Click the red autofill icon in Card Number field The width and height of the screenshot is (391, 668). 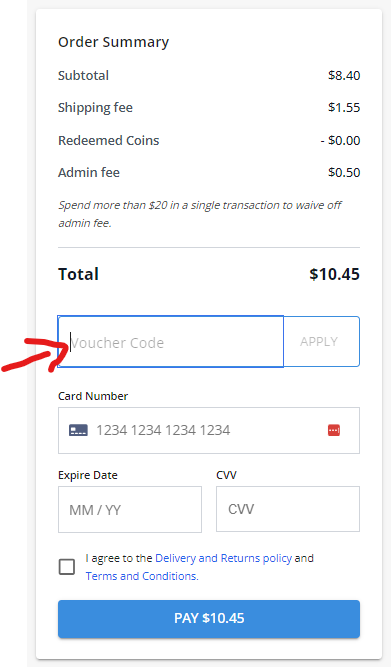coord(334,430)
